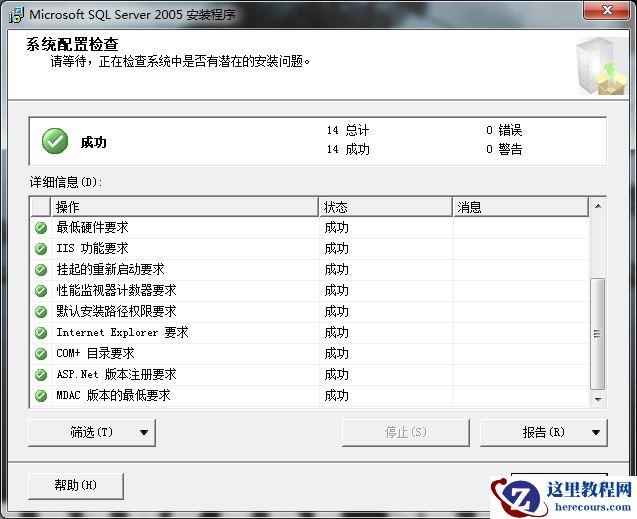Image resolution: width=637 pixels, height=519 pixels.
Task: Click the status icon of COM+ 目录要求
Action: (x=41, y=354)
